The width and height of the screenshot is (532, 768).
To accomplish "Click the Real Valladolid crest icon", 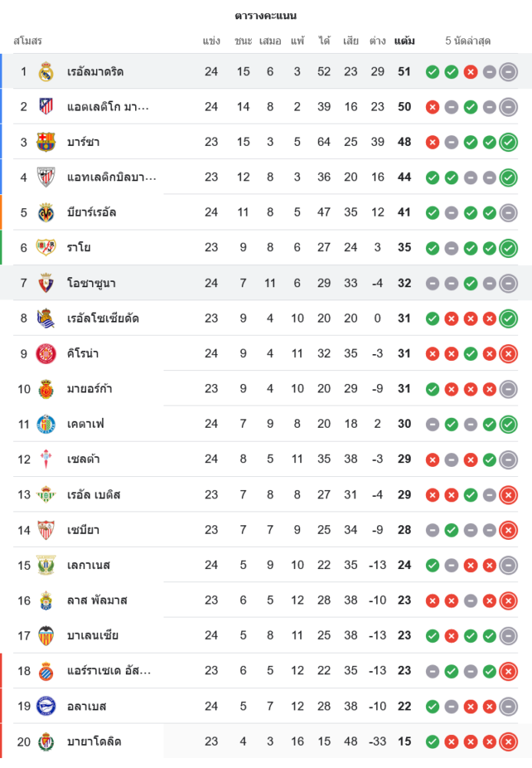I will (x=46, y=742).
